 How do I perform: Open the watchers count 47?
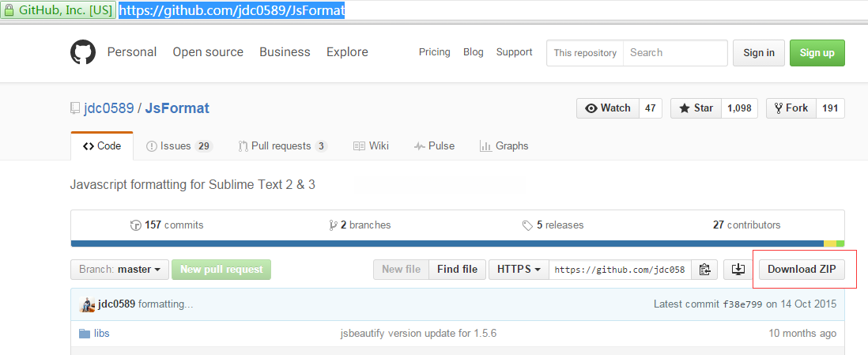[651, 108]
